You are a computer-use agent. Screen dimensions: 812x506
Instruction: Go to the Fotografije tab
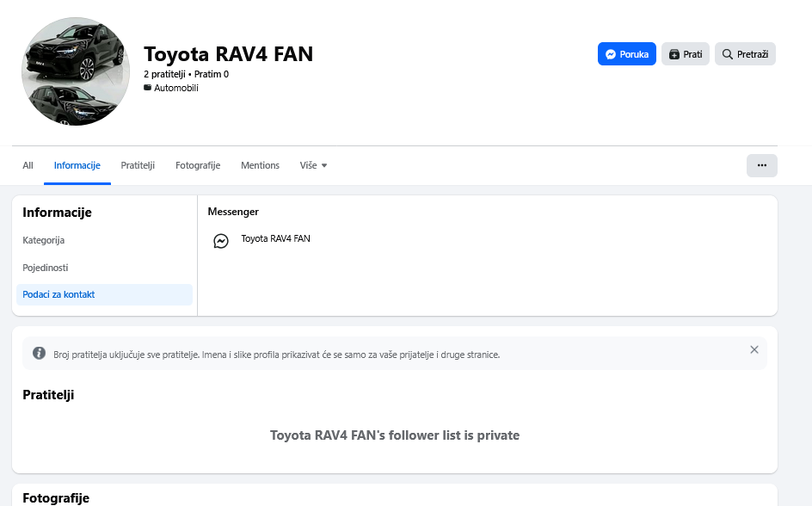[x=198, y=165]
